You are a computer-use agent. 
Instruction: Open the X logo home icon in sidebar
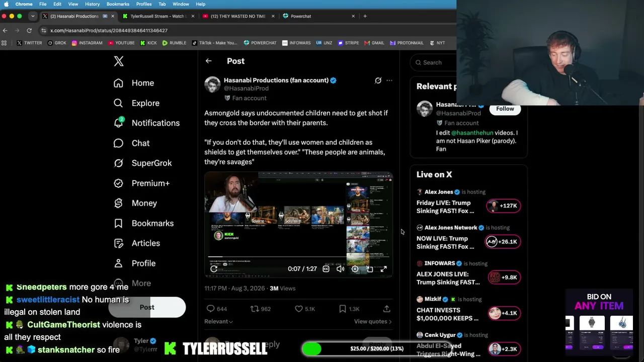pos(119,61)
